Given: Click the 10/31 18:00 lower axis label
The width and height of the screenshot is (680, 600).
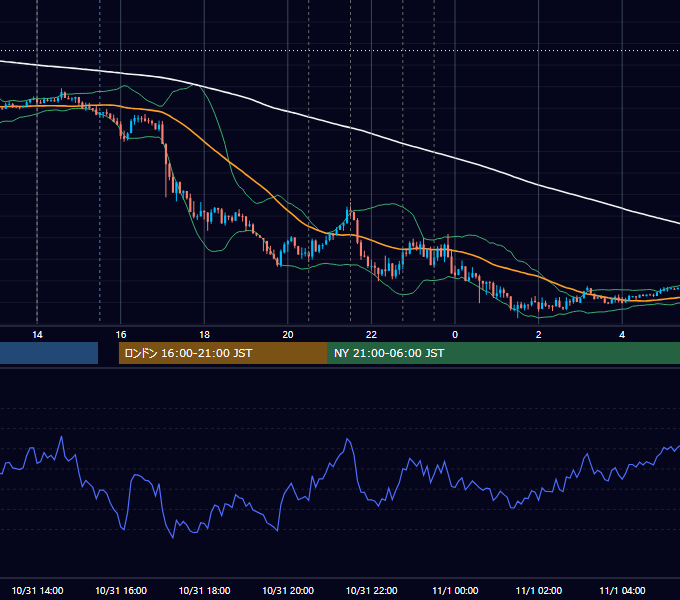Looking at the screenshot, I should point(204,590).
